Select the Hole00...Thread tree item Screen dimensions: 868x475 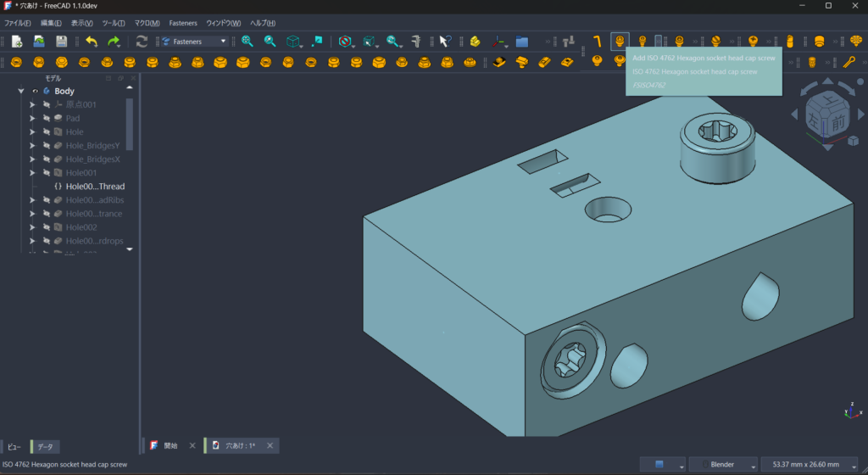click(95, 187)
